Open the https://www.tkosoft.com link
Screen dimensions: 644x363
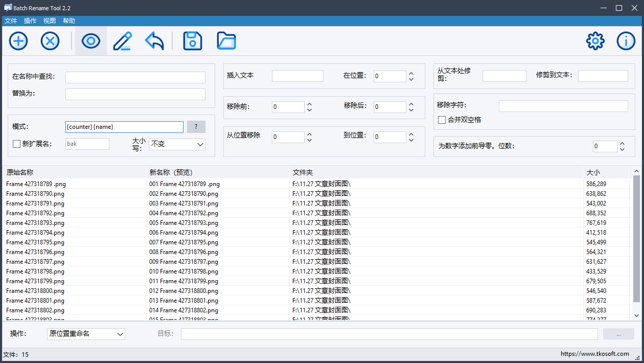[x=595, y=354]
